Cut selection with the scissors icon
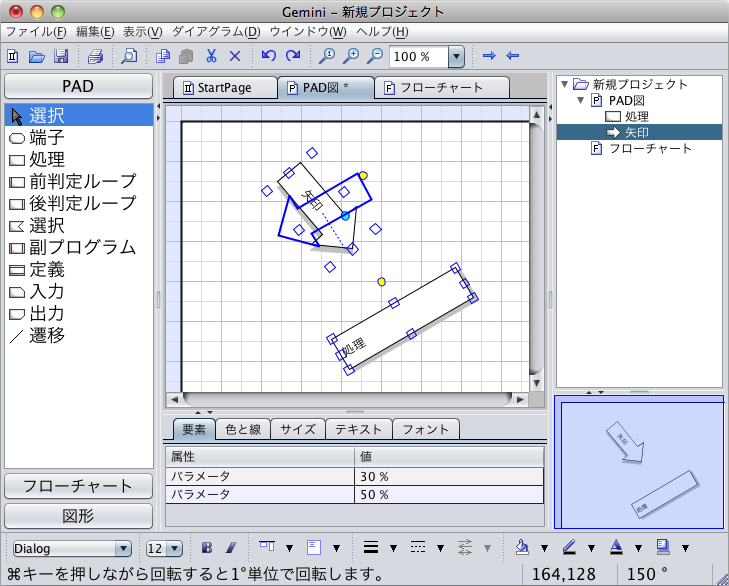The height and width of the screenshot is (586, 729). click(x=211, y=56)
